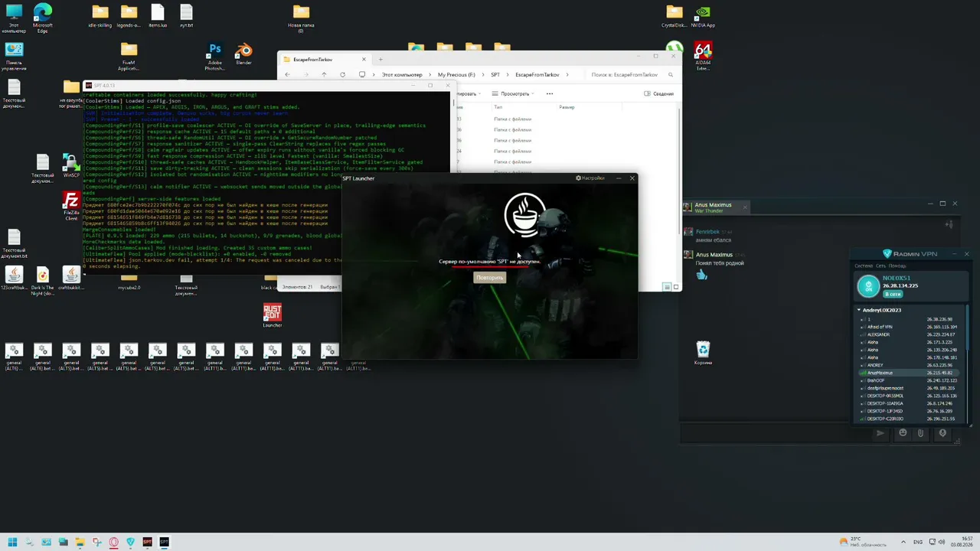Expand the chevron after EscapeFromTarkov in address bar
The width and height of the screenshot is (980, 551).
tap(567, 75)
